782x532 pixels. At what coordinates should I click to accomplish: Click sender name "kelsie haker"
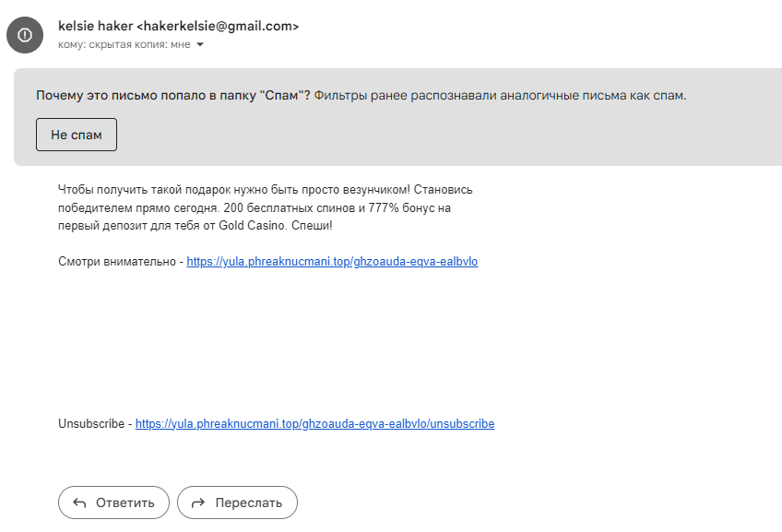click(95, 27)
